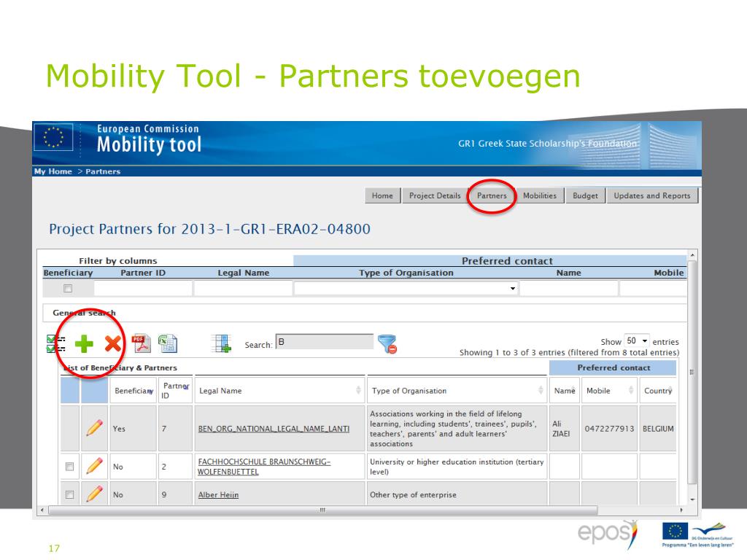Select the Alber Heijn row checkbox
This screenshot has height=560, width=747.
click(69, 494)
